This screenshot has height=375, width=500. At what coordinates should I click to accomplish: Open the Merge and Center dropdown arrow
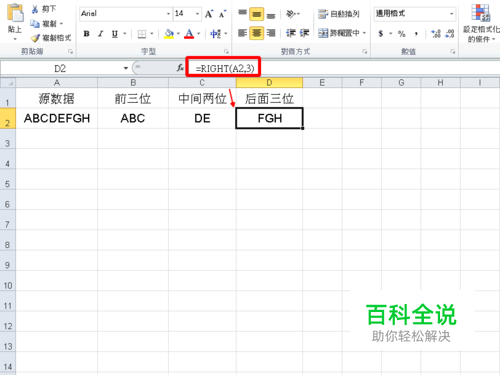point(364,33)
